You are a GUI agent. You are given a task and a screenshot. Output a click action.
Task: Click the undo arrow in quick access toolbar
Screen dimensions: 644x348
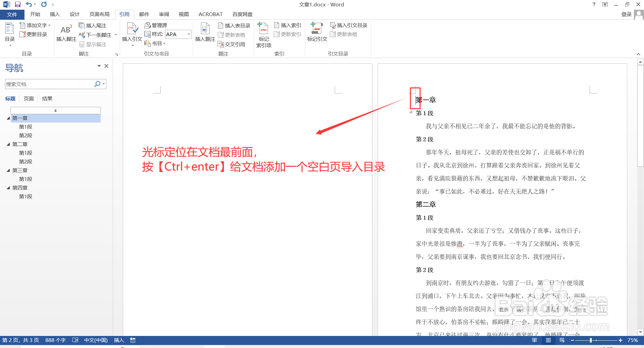29,4
